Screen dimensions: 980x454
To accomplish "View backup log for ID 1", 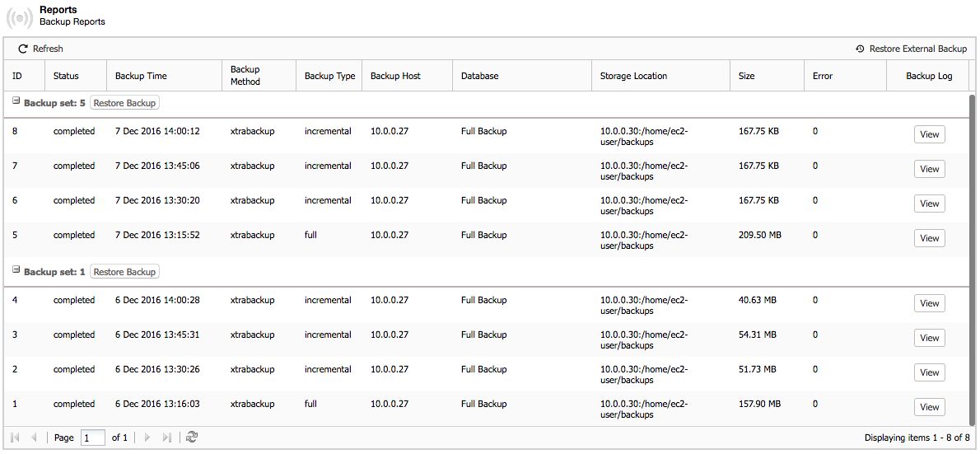I will coord(930,407).
